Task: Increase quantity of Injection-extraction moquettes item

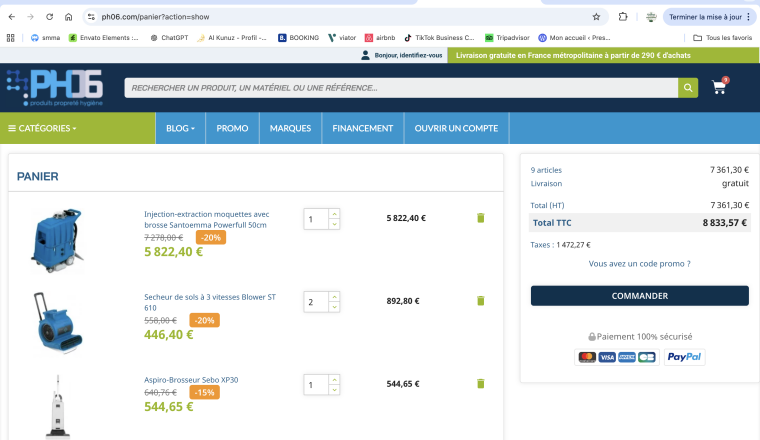Action: 334,214
